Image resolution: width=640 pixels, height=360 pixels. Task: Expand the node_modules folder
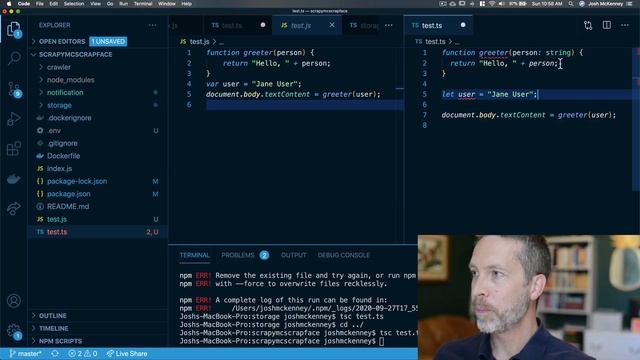tap(70, 80)
